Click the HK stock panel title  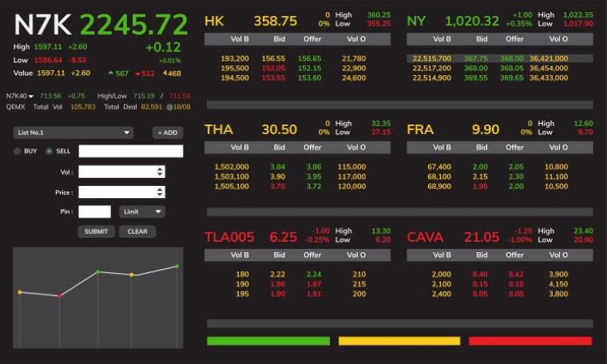(214, 21)
